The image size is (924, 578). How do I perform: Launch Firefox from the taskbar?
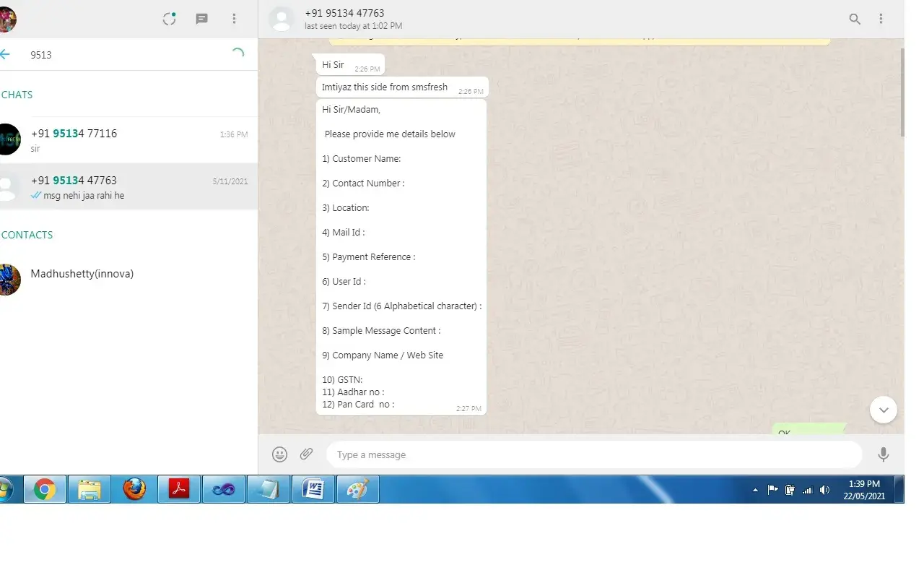coord(134,490)
